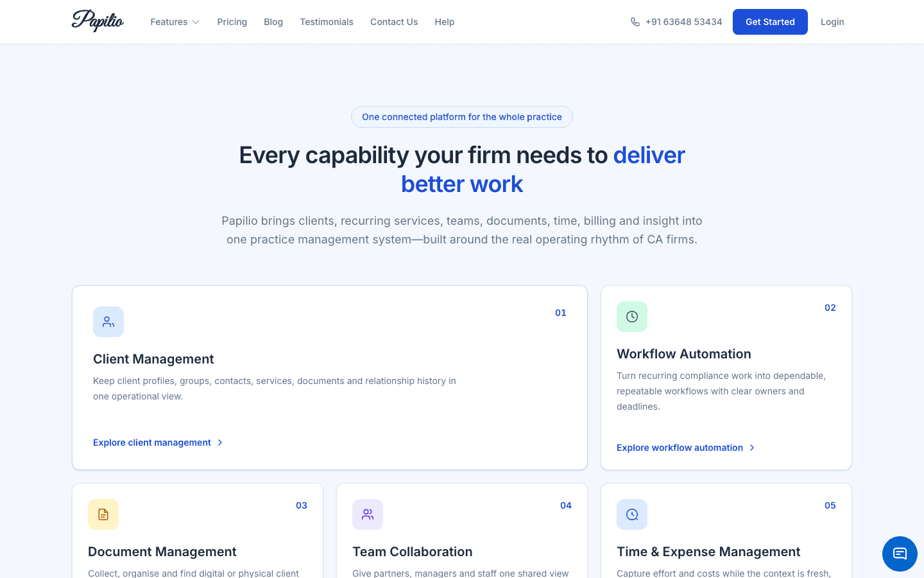Viewport: 924px width, 578px height.
Task: Click the Time & Expense Management title
Action: (708, 552)
